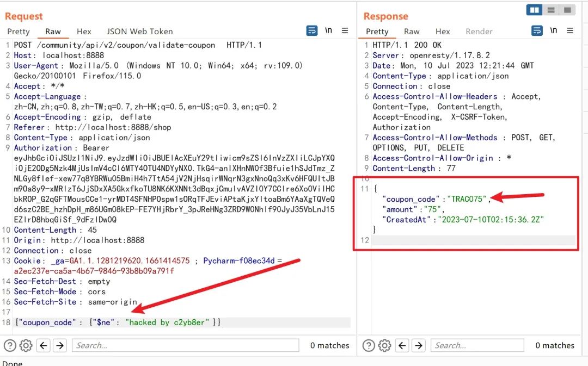Click the request "Content-Type: application/json" line
This screenshot has height=366, width=588.
tap(82, 138)
